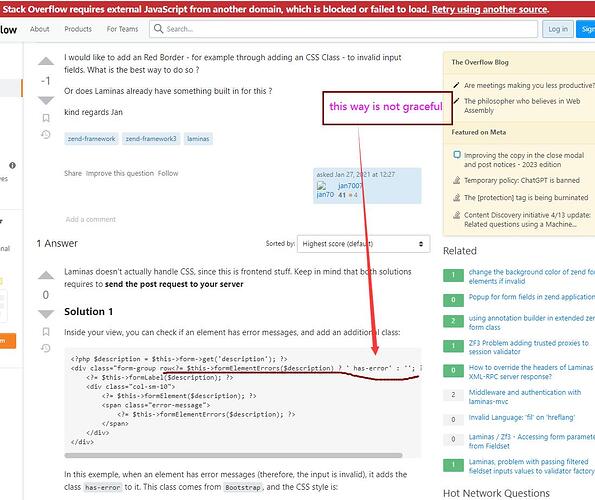Open 'The philosopher who believes in Web Assembly'
The width and height of the screenshot is (595, 500).
click(x=522, y=105)
